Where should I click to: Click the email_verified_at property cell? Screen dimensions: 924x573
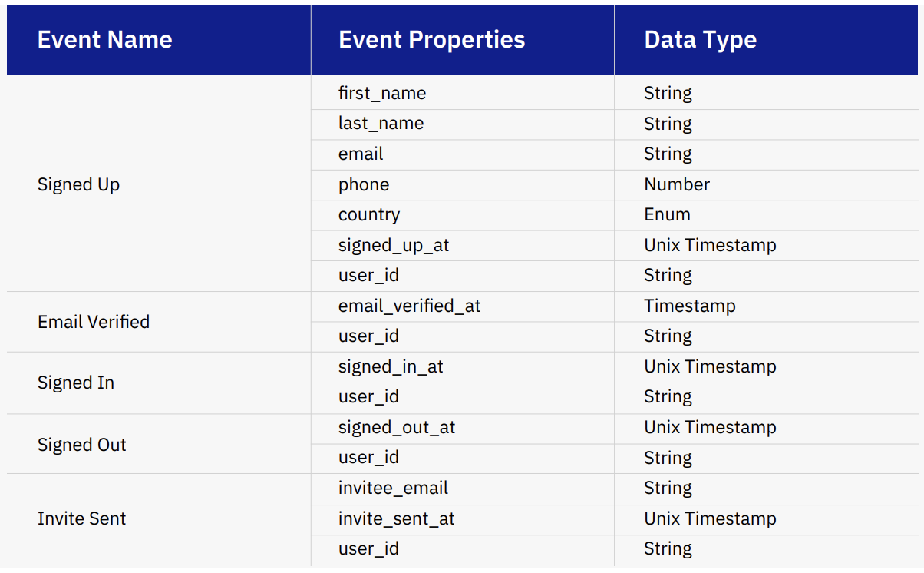tap(409, 306)
